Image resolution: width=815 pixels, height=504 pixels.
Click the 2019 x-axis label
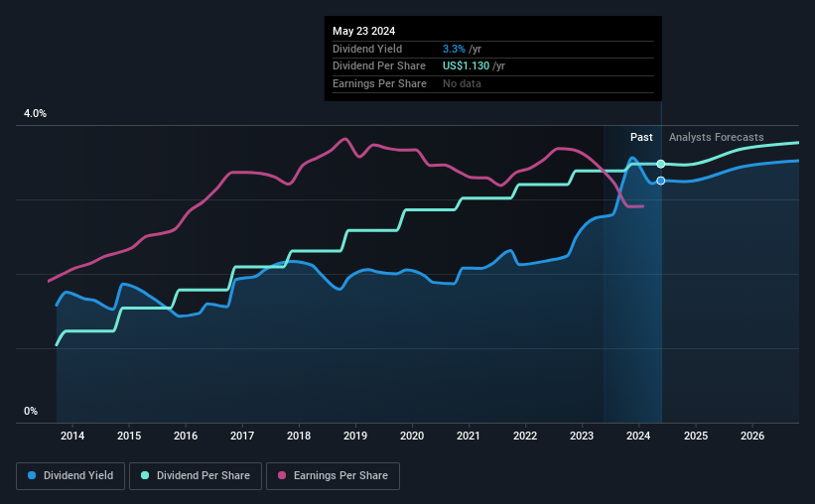point(355,436)
